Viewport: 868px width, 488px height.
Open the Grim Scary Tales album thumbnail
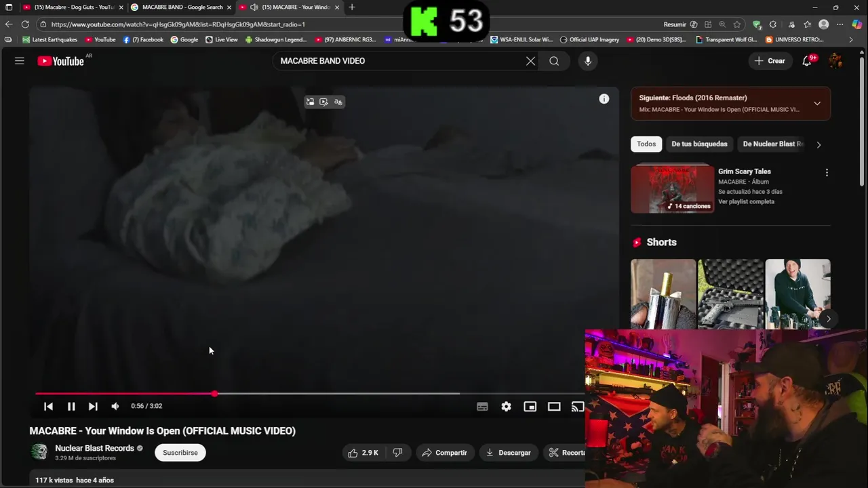(672, 188)
